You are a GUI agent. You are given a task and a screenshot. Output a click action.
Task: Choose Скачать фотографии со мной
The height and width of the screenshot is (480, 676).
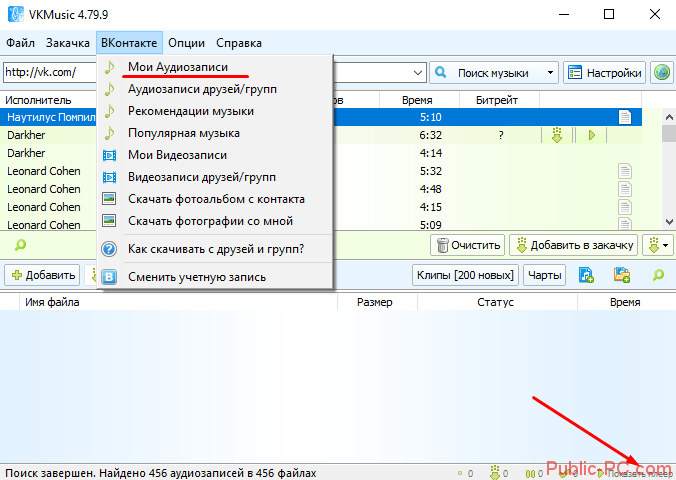click(215, 221)
